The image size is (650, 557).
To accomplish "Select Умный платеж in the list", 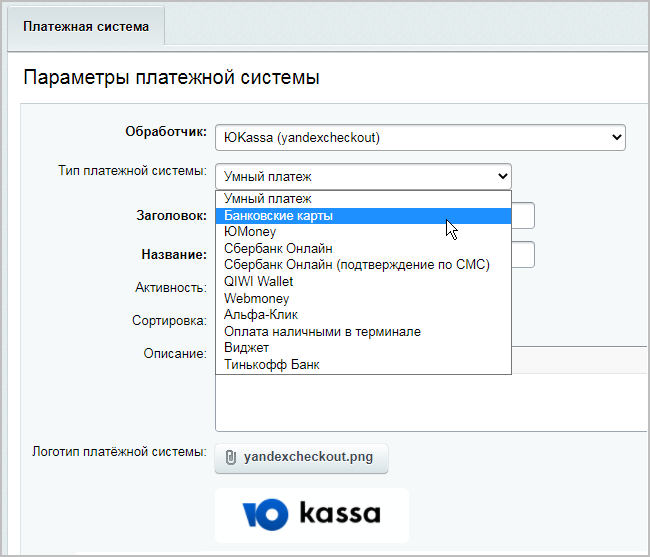I will [x=268, y=199].
